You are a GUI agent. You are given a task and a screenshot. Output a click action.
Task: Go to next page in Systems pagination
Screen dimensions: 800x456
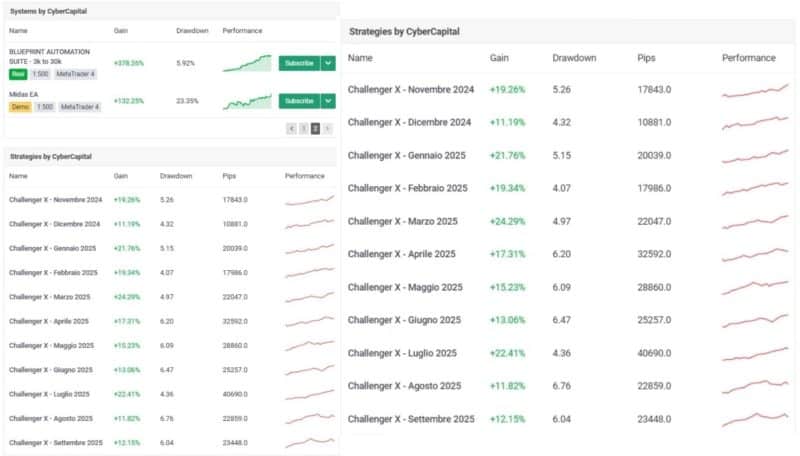pos(327,128)
